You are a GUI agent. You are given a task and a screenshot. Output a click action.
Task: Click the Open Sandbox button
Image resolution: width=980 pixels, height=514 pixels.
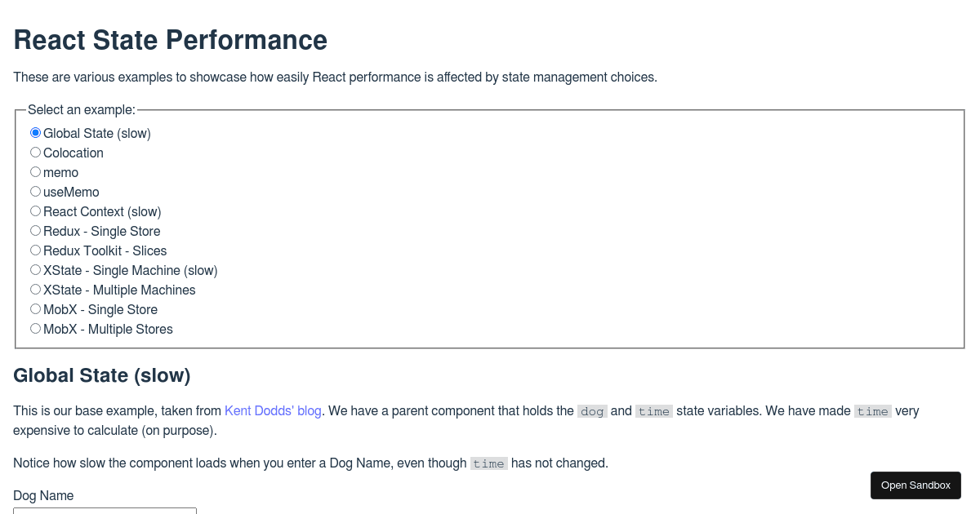pos(915,485)
